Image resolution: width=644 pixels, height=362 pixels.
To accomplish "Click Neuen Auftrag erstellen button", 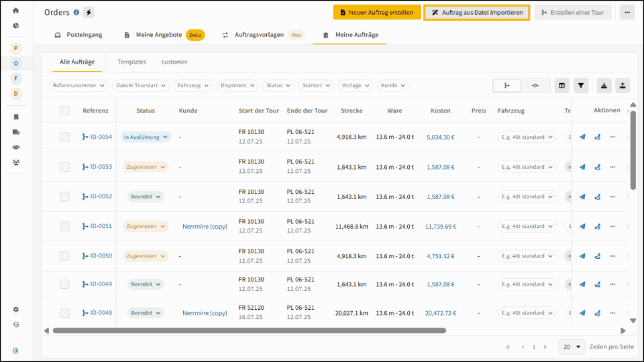I will click(376, 12).
